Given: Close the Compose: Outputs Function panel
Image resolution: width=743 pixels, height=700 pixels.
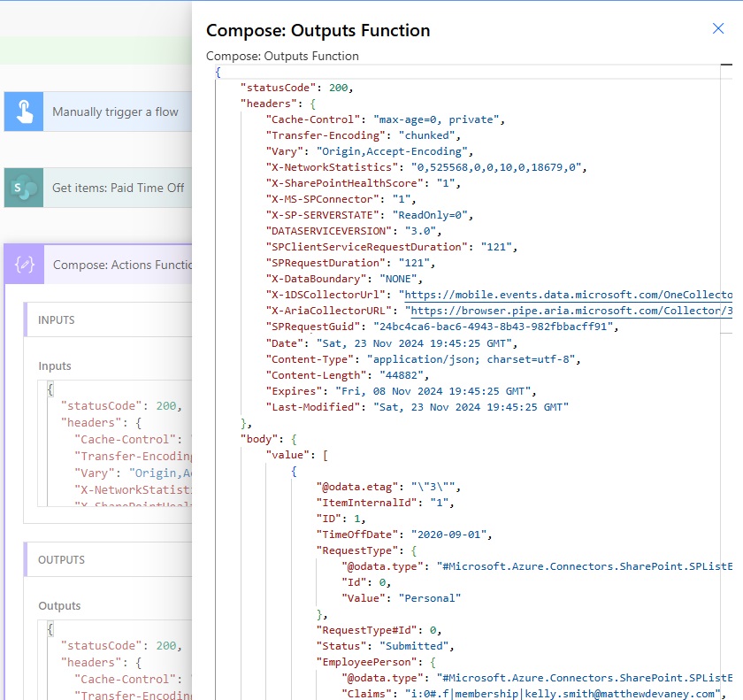Looking at the screenshot, I should (x=718, y=29).
